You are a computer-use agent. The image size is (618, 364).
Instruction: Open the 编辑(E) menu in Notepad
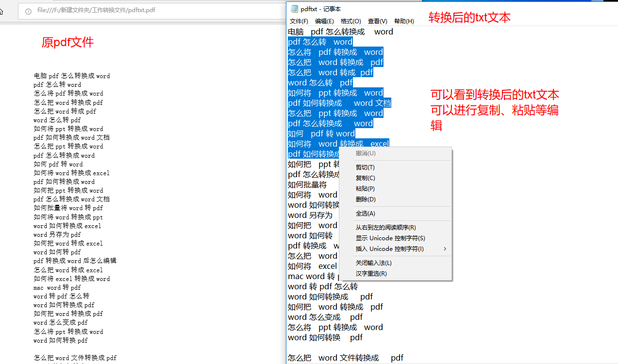coord(324,21)
